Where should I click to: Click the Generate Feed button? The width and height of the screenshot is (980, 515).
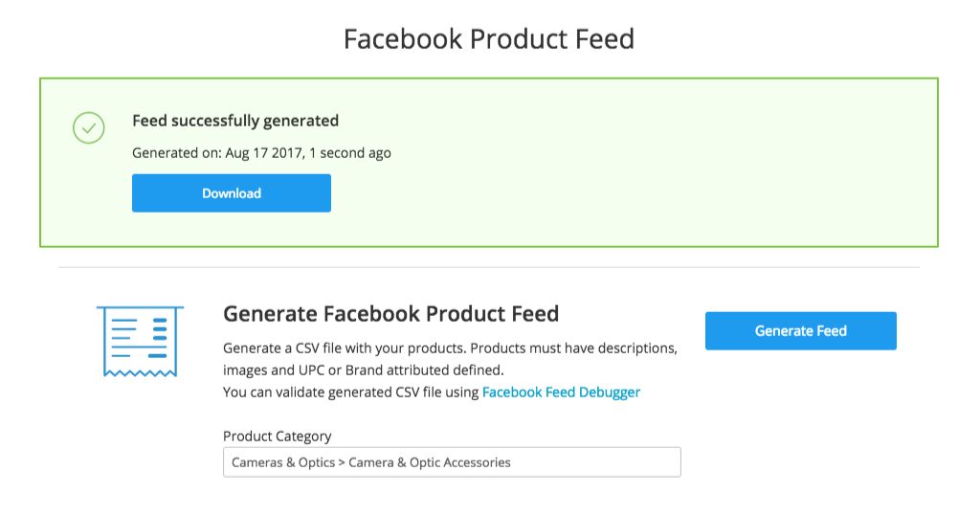coord(801,330)
